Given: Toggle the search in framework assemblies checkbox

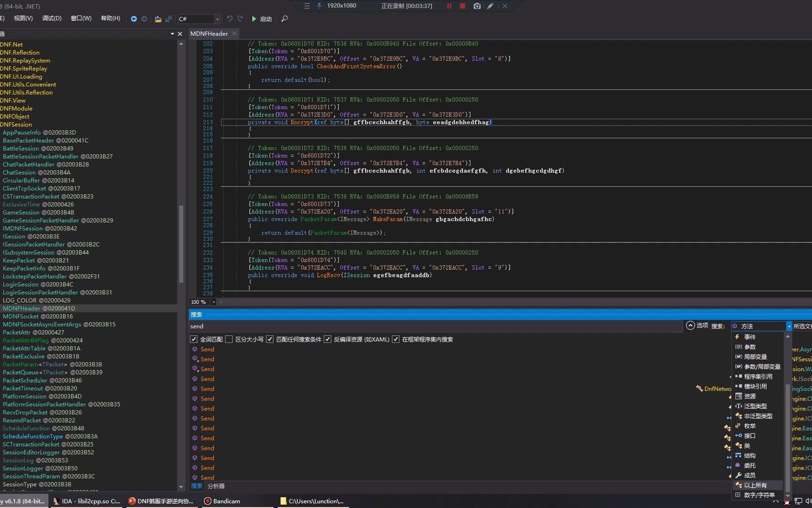Looking at the screenshot, I should [395, 339].
